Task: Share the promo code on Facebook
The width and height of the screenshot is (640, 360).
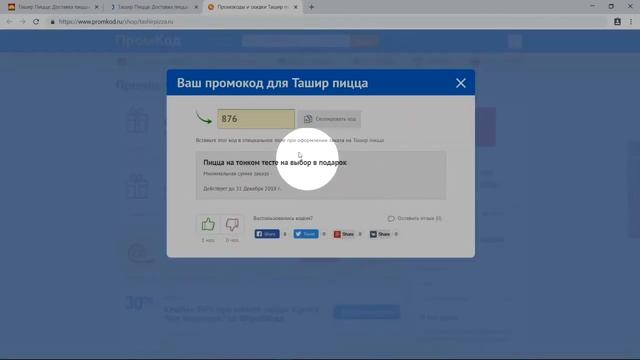Action: tap(267, 234)
